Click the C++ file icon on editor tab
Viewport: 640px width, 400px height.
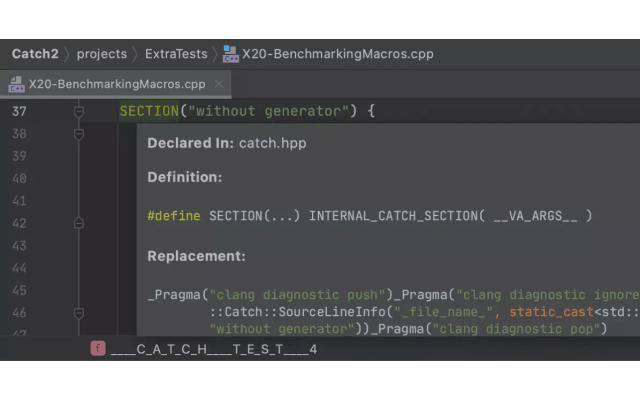click(x=17, y=84)
